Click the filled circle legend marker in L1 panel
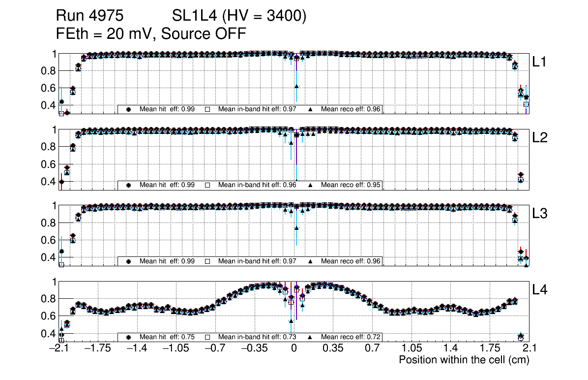This screenshot has width=588, height=380. (x=129, y=109)
